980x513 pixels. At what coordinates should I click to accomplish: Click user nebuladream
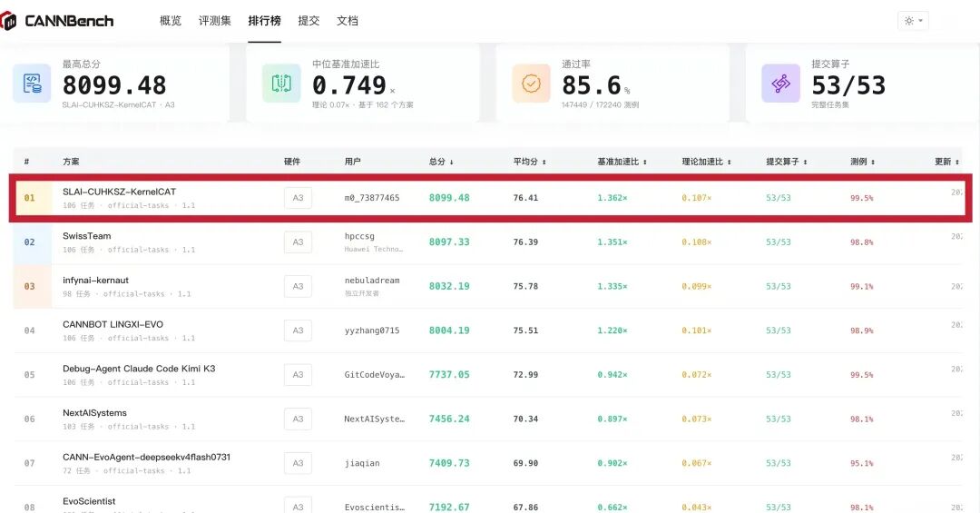[372, 281]
